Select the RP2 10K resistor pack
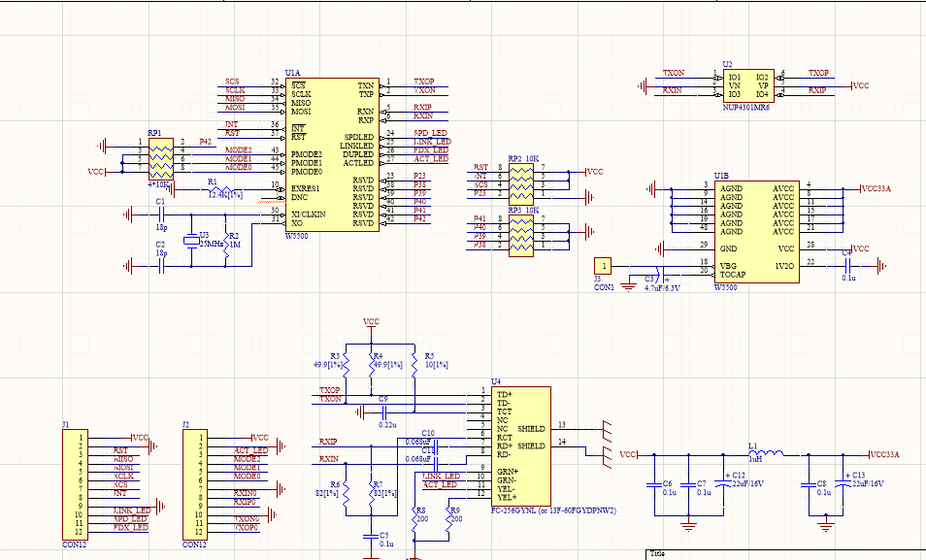The width and height of the screenshot is (926, 560). click(521, 185)
